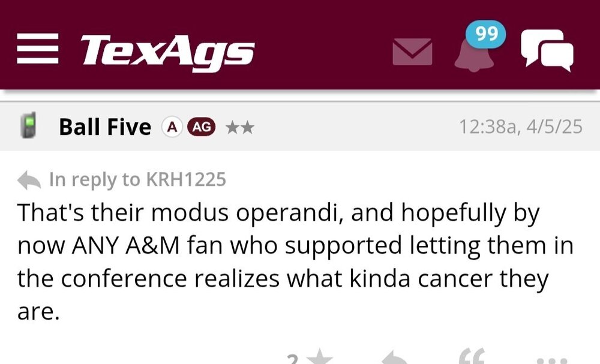Tap the 99 notifications badge
The width and height of the screenshot is (600, 364).
487,35
